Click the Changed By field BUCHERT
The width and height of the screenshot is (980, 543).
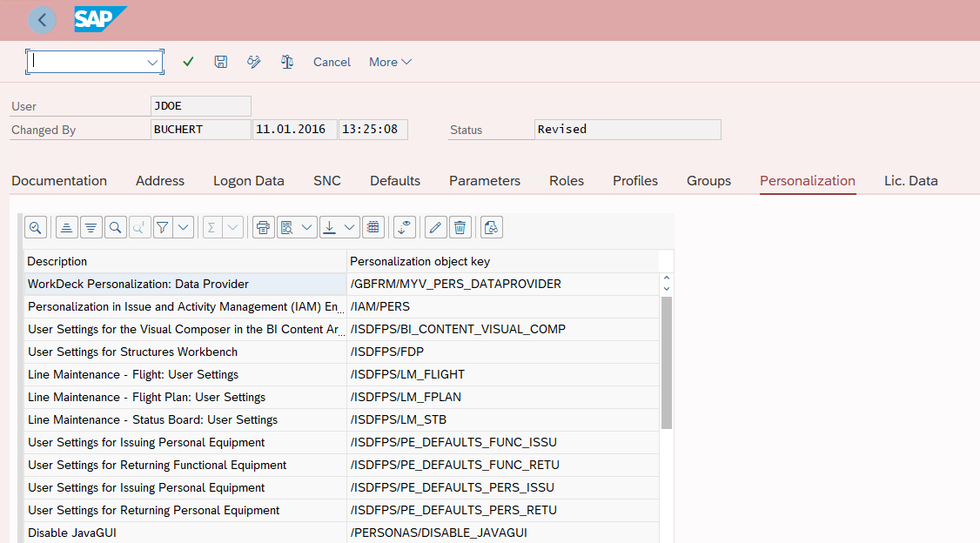tap(201, 130)
